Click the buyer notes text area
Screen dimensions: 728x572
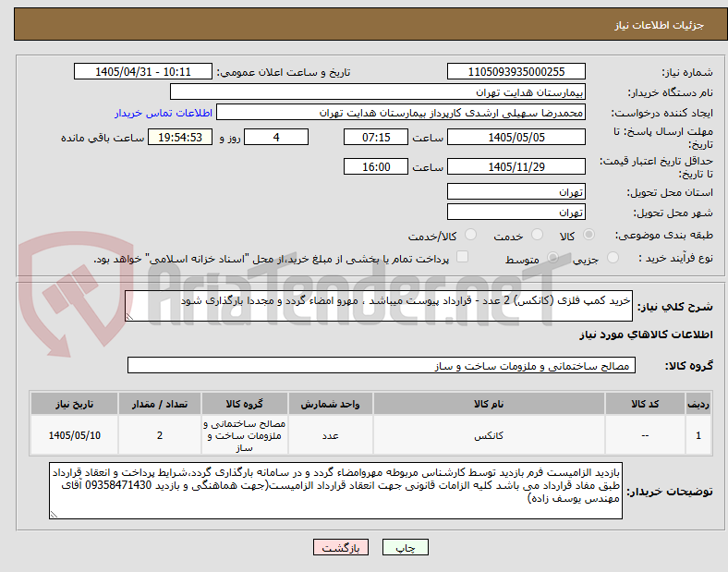335,491
